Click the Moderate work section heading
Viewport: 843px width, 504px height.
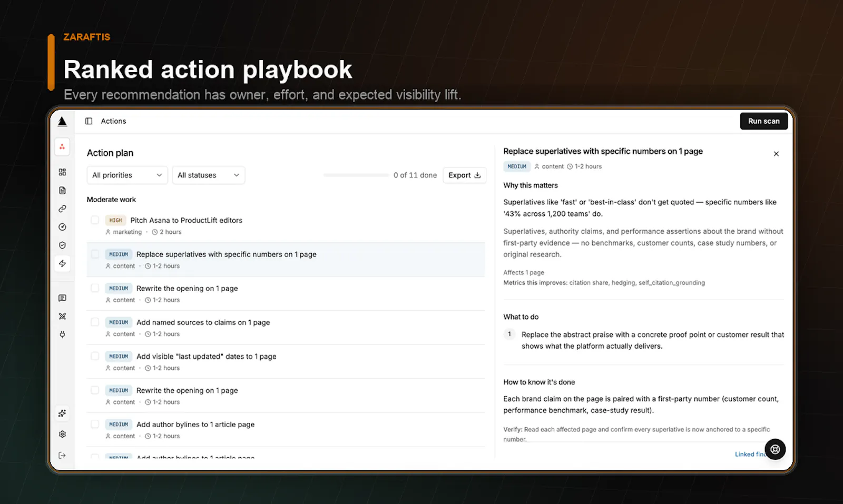pyautogui.click(x=111, y=200)
